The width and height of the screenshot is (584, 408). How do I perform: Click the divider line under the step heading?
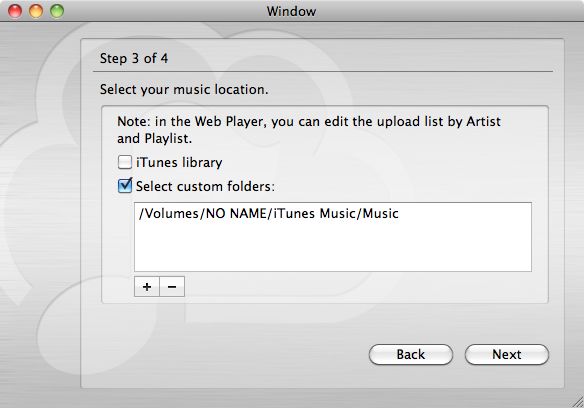coord(323,71)
